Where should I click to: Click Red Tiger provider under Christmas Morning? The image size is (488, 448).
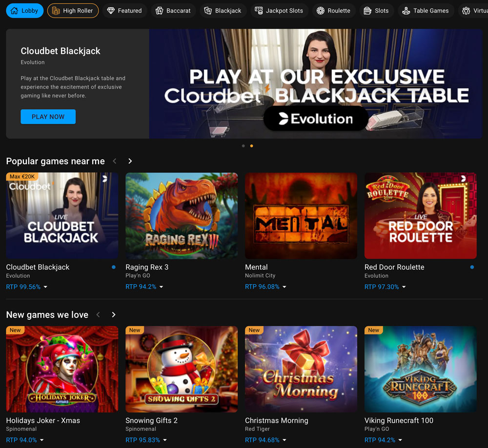257,429
